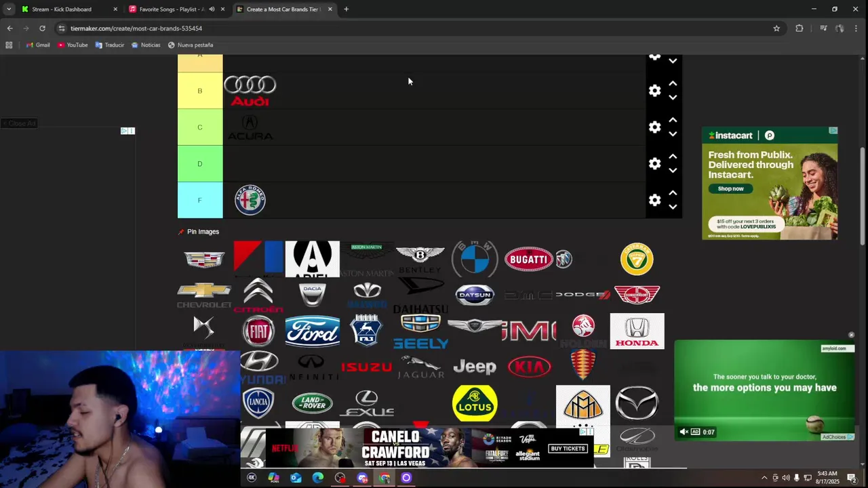Pick the GMC logo
Screen dimensions: 868x488
coord(529,331)
